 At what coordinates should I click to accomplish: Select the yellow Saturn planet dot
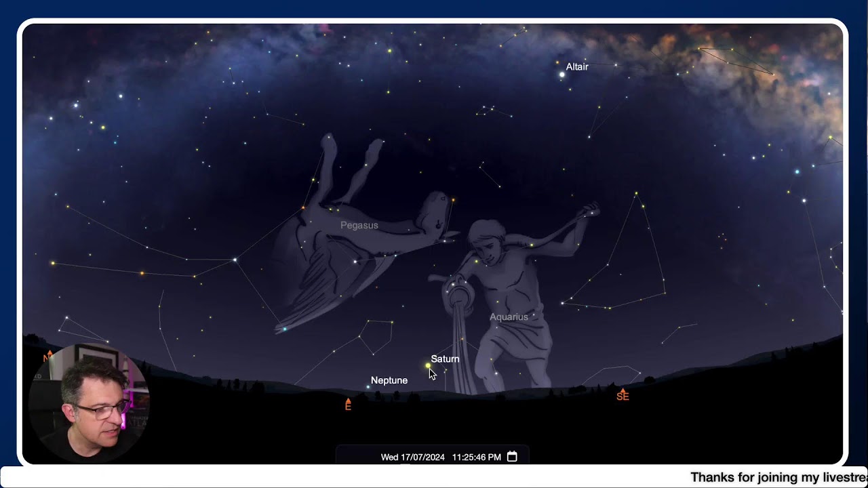(428, 366)
